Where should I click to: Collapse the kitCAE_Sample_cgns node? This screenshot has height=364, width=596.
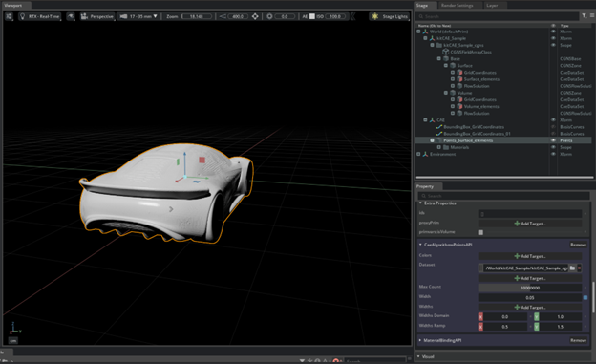click(x=432, y=45)
